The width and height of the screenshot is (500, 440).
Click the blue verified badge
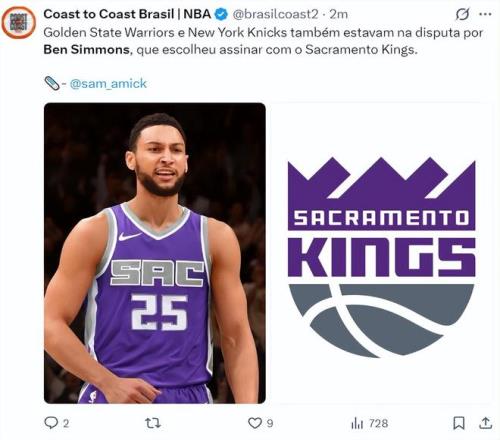(221, 14)
